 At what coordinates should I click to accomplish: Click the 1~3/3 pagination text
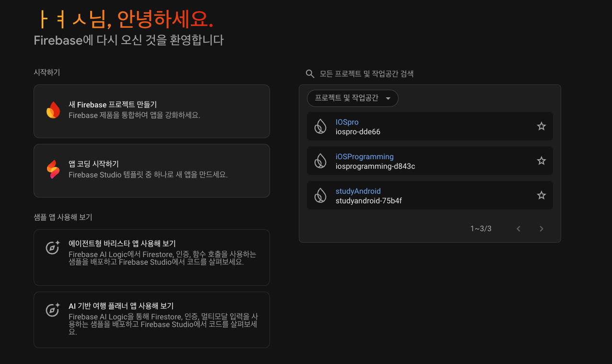tap(481, 229)
